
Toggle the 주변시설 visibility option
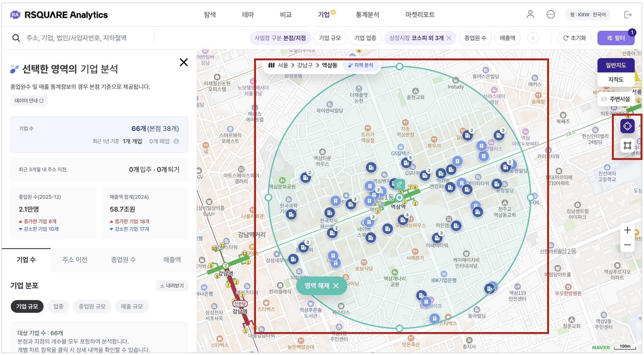click(x=616, y=99)
